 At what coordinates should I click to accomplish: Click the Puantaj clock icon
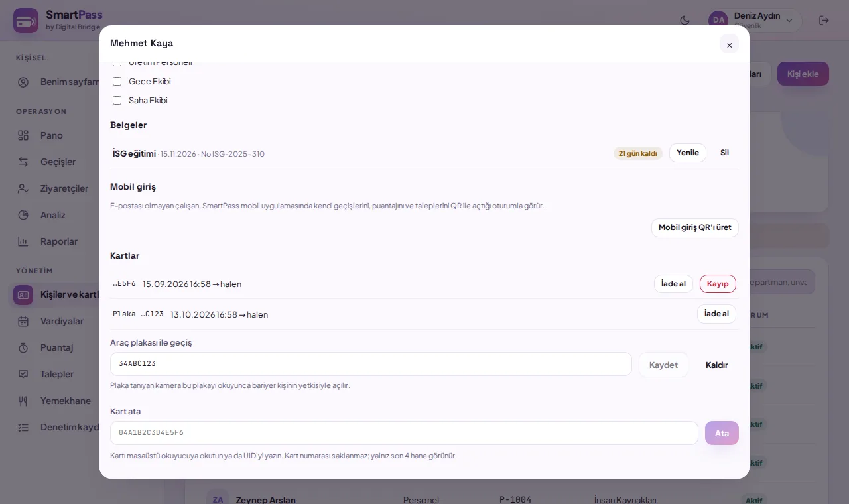23,347
